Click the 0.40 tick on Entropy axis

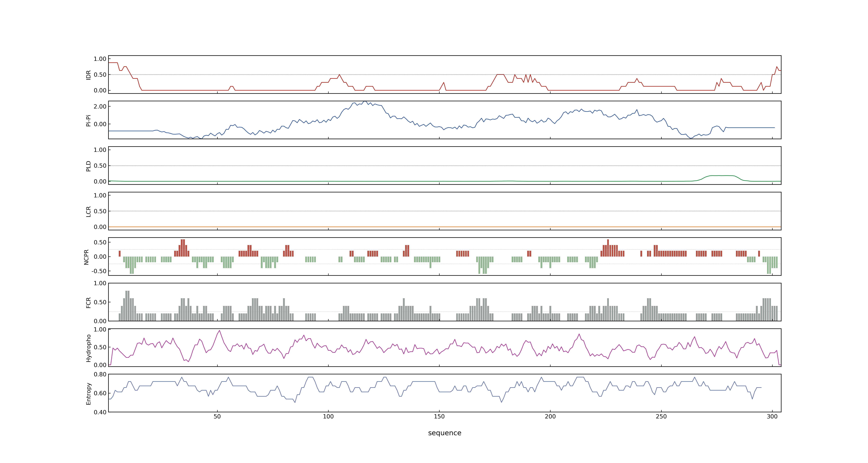100,412
